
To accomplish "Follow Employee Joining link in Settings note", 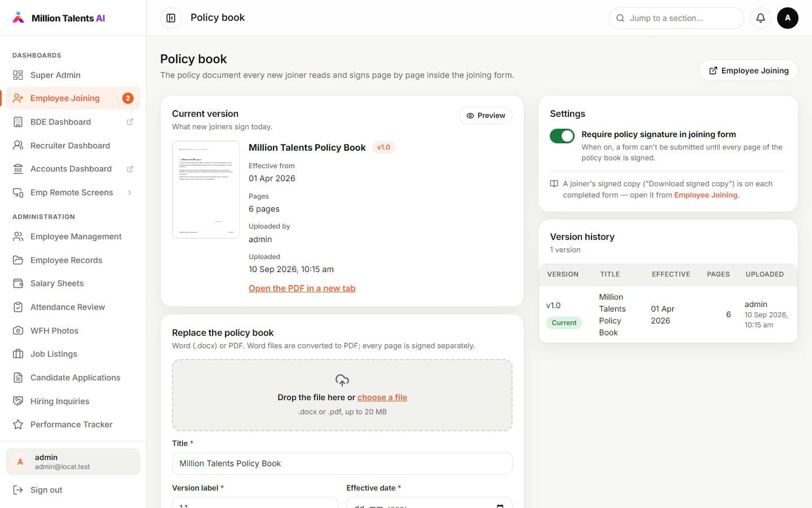I will [x=705, y=195].
